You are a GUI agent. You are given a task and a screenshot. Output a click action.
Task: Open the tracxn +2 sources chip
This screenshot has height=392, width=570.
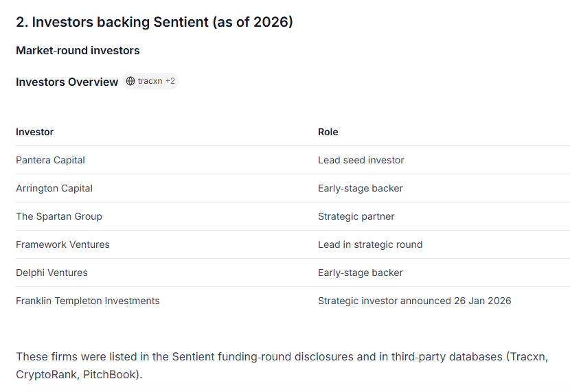[x=150, y=81]
